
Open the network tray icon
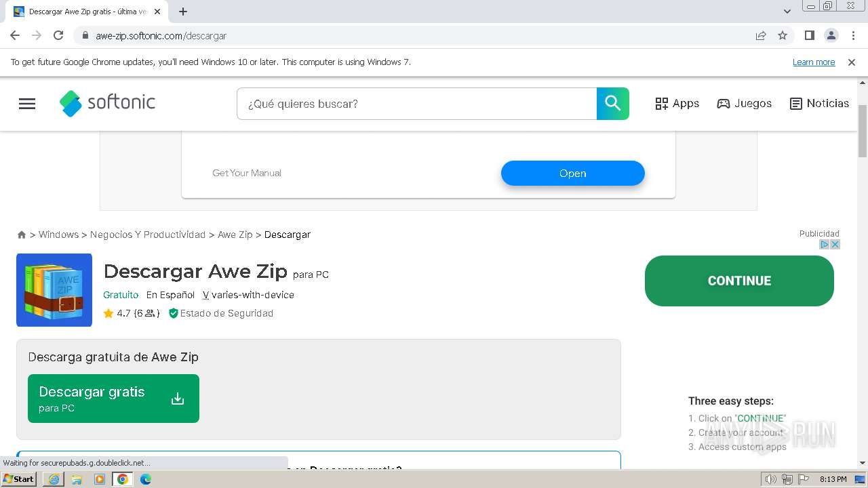(787, 479)
